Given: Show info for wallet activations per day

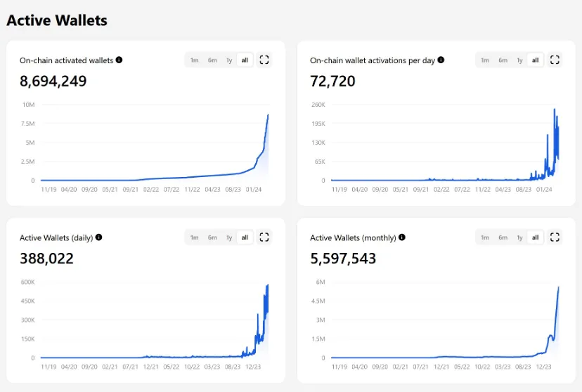Looking at the screenshot, I should (441, 60).
